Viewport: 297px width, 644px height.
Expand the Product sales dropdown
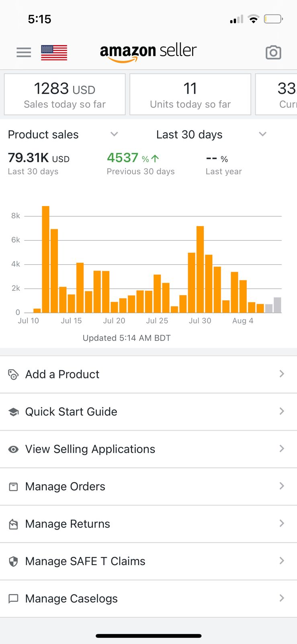[x=114, y=134]
